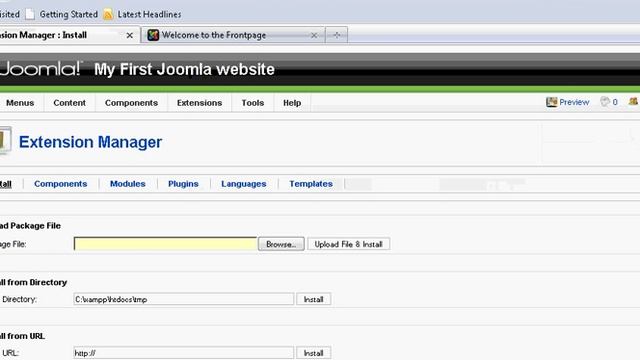Click the Getting Started bookmark page icon

[x=30, y=14]
